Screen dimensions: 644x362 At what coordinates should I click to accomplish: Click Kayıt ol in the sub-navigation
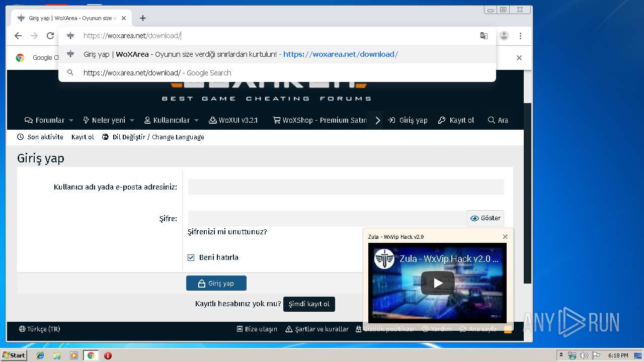83,137
